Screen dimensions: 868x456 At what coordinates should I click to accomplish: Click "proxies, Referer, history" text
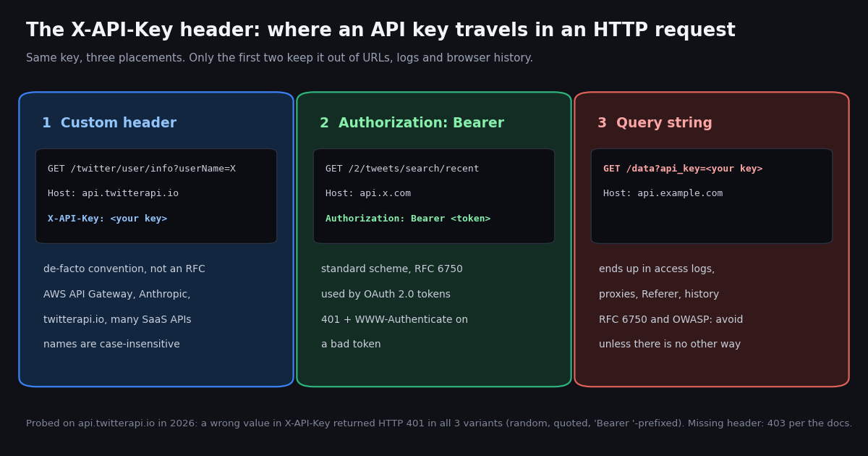tap(659, 295)
